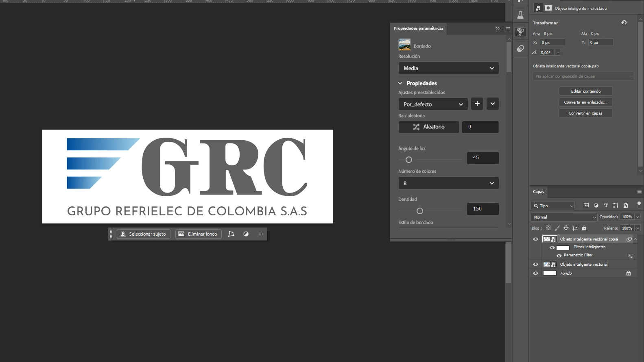The image size is (644, 362).
Task: Open the three-dots menu in the contextual bar
Action: (261, 234)
